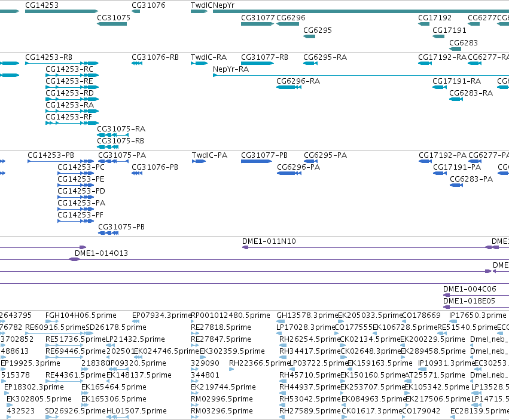Click transcript CG17191-RA

coord(456,81)
